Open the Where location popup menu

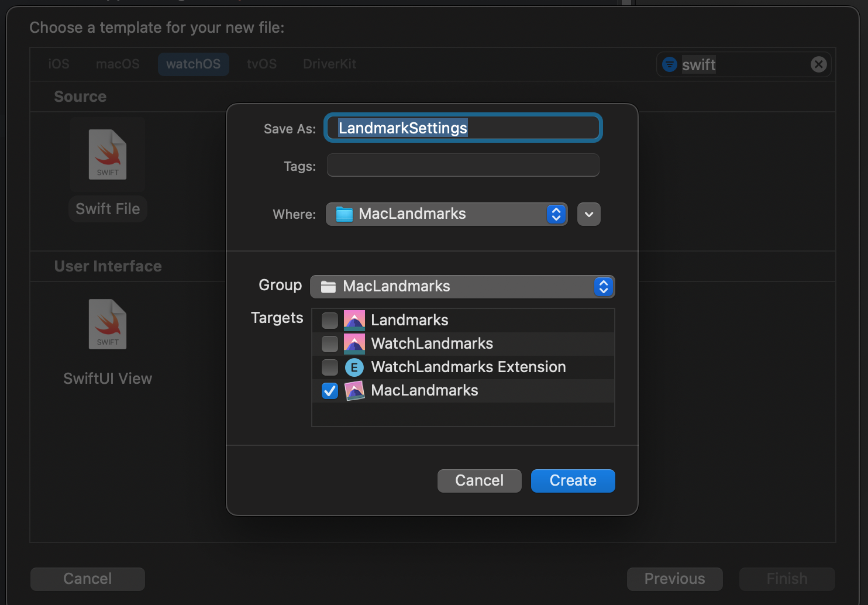[x=447, y=214]
